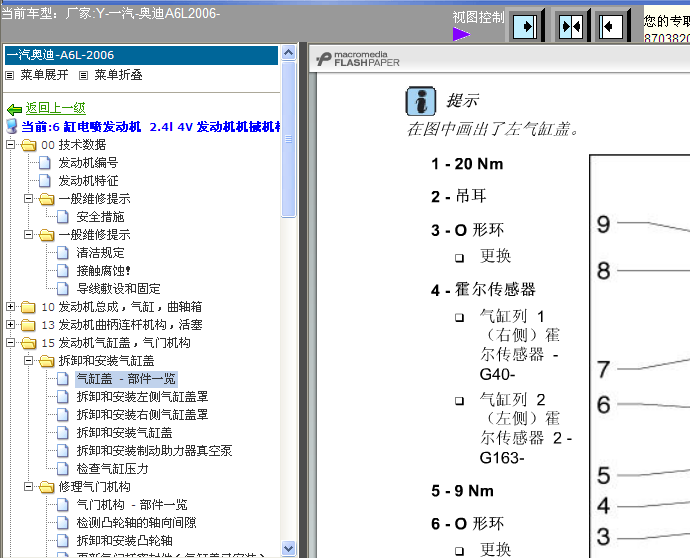Click the 13 发动机曲柄连杆机构 folder icon

pyautogui.click(x=29, y=325)
